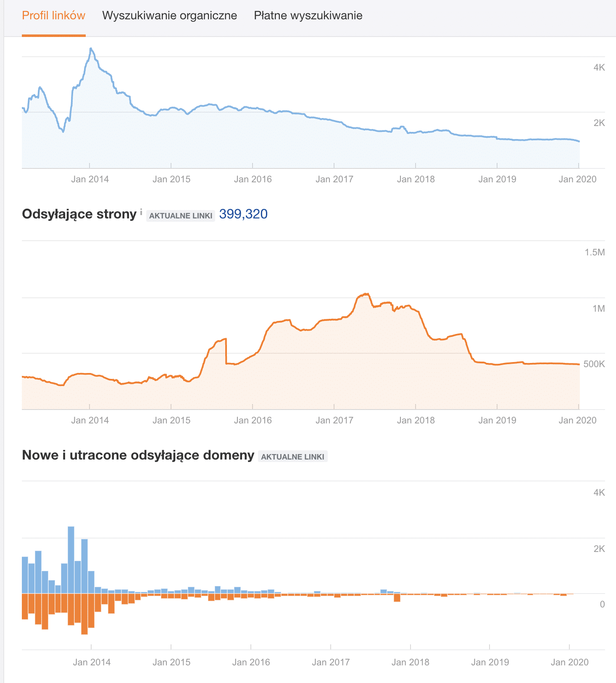The image size is (616, 683).
Task: Click the 1M axis label
Action: (598, 309)
